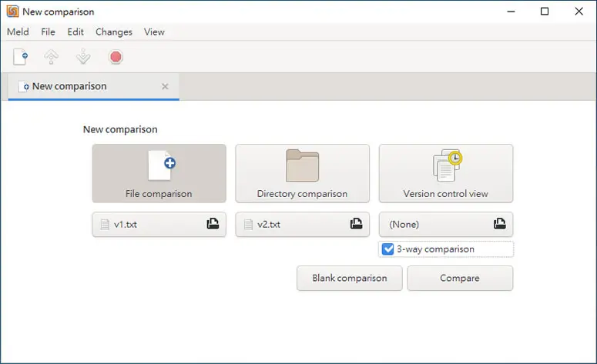The image size is (597, 364).
Task: Open the Changes menu
Action: coord(114,32)
